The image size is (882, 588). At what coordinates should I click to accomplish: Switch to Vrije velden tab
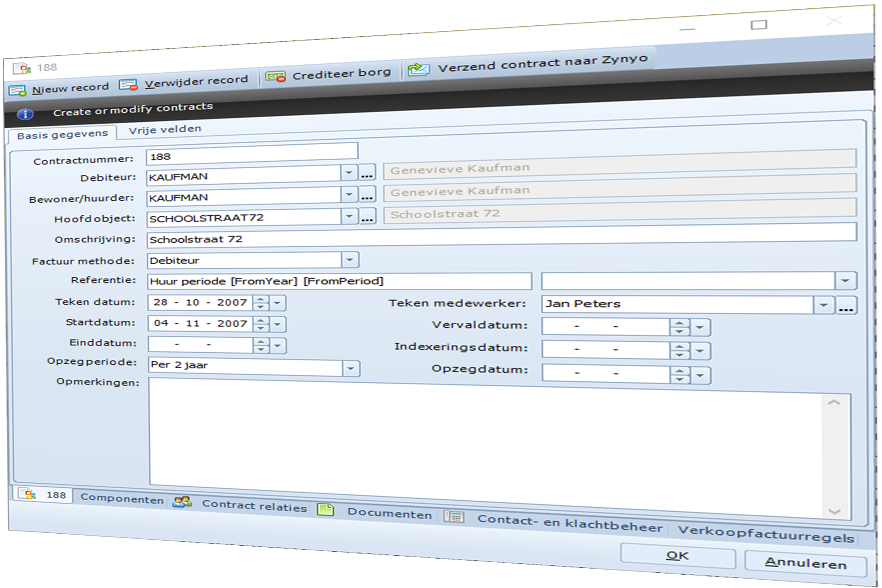165,130
